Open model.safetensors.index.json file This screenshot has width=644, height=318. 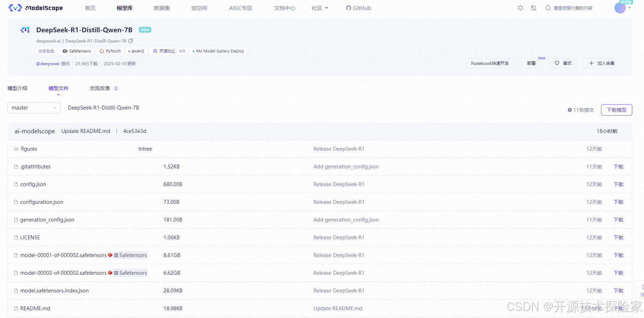click(54, 291)
